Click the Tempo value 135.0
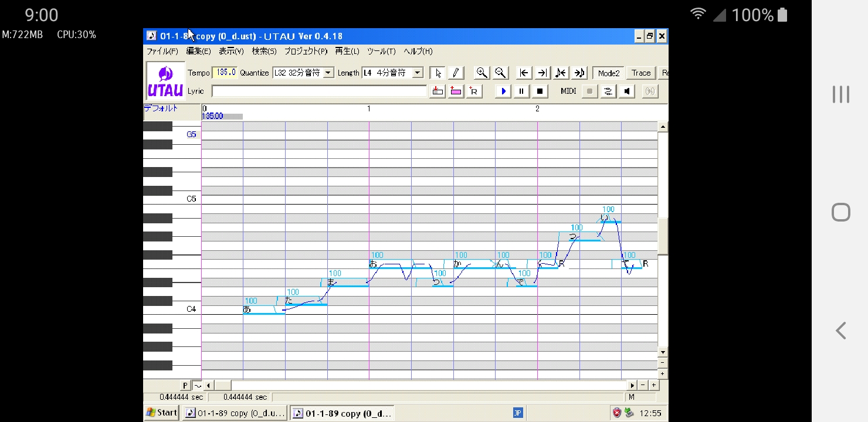Screen dimensions: 868x422 click(225, 73)
